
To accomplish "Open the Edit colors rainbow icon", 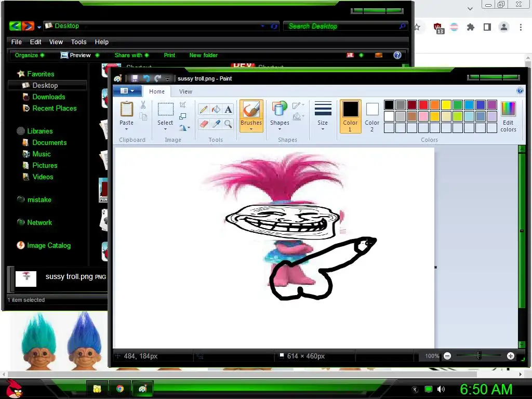I will [x=508, y=116].
